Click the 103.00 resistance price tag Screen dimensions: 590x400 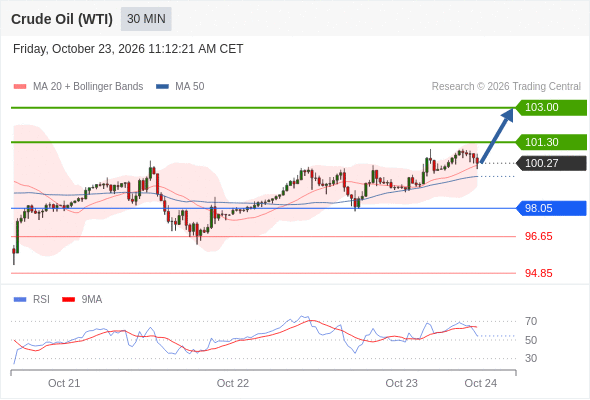click(550, 108)
